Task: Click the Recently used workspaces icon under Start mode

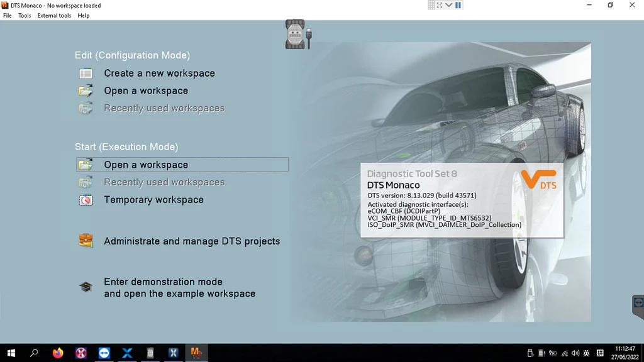Action: pos(86,182)
